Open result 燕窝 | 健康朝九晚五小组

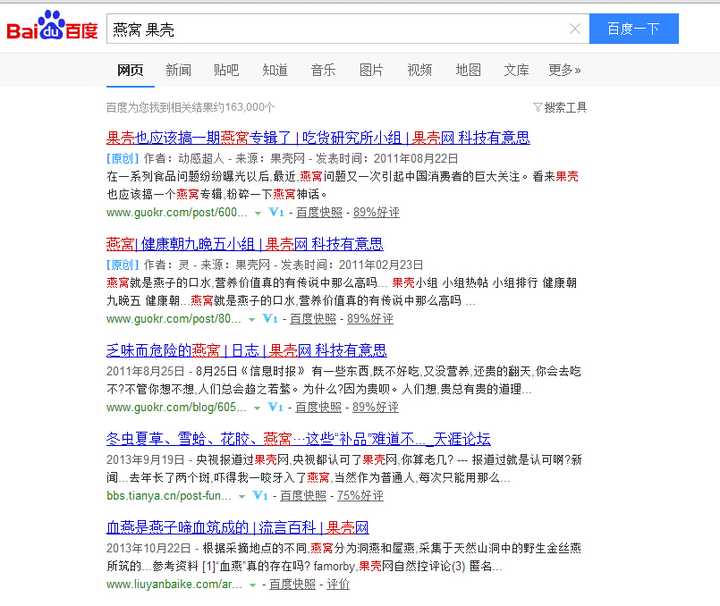point(245,244)
